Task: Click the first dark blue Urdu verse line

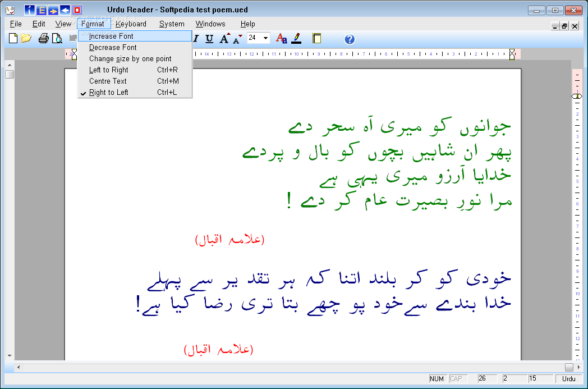Action: point(329,280)
